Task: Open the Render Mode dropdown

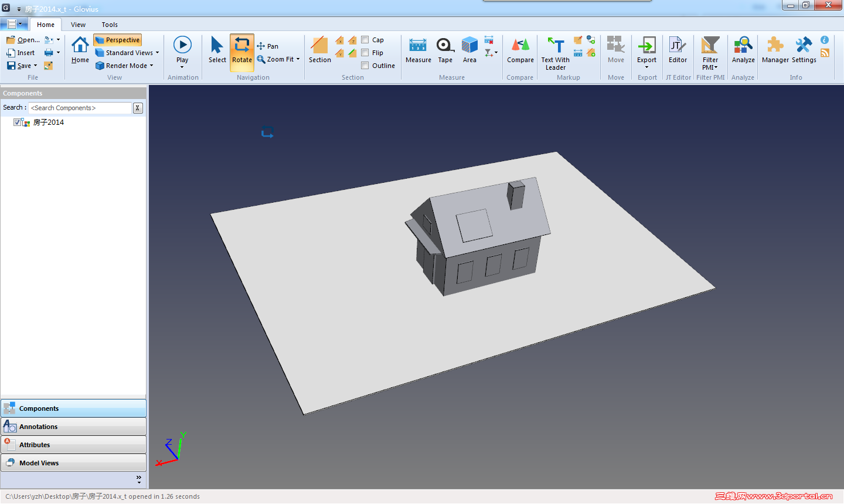Action: [x=124, y=66]
